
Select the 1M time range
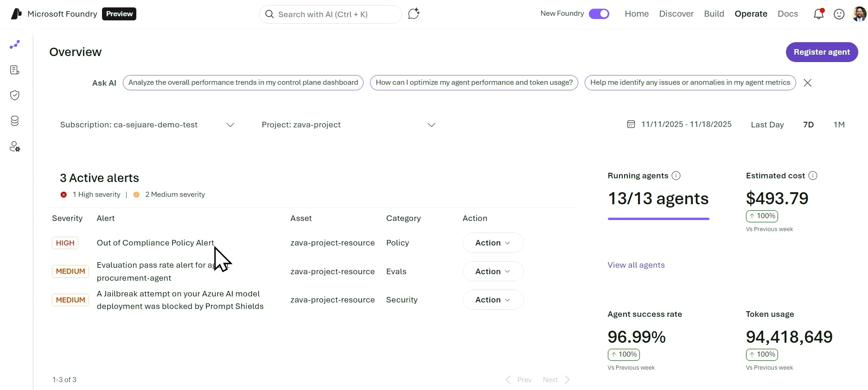coord(839,125)
